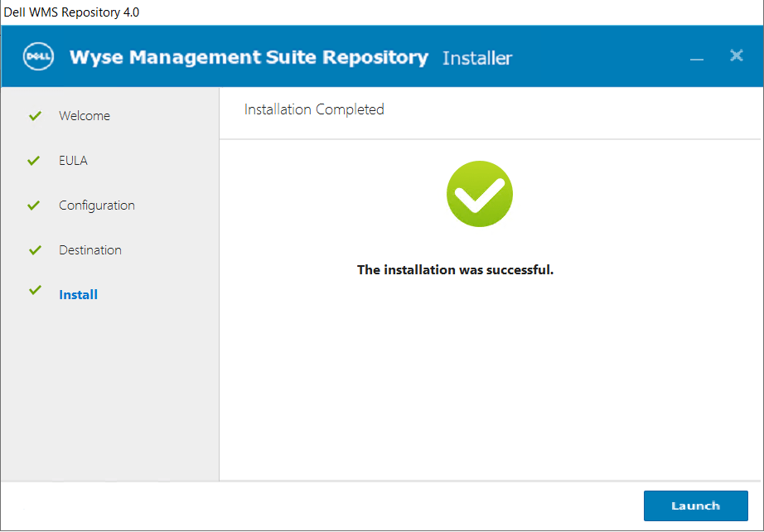Select the Welcome step in the sidebar

tap(85, 116)
